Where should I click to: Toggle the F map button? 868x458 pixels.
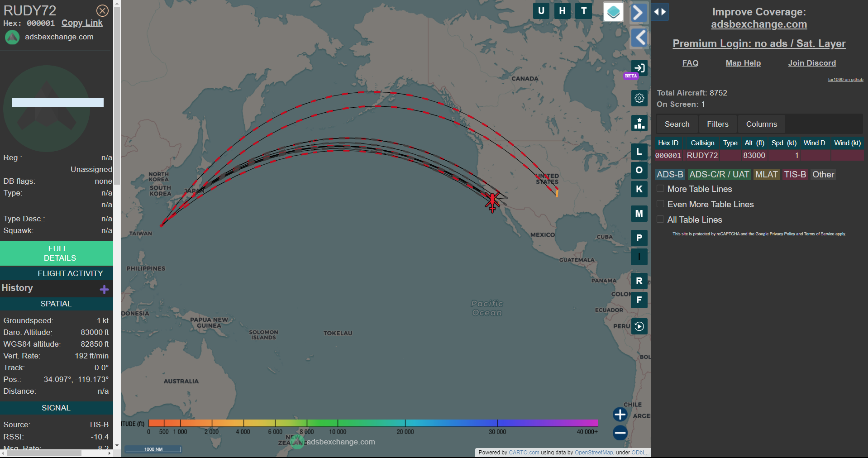(639, 300)
